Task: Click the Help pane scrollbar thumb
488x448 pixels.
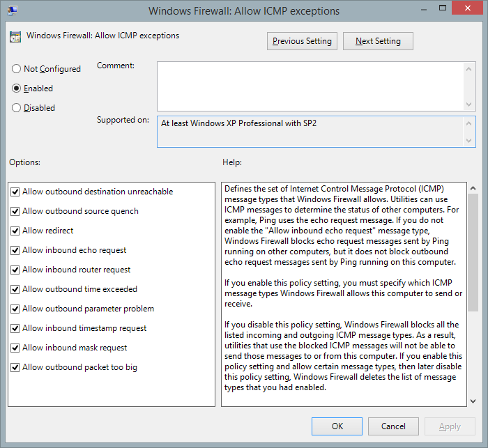Action: pos(473,252)
